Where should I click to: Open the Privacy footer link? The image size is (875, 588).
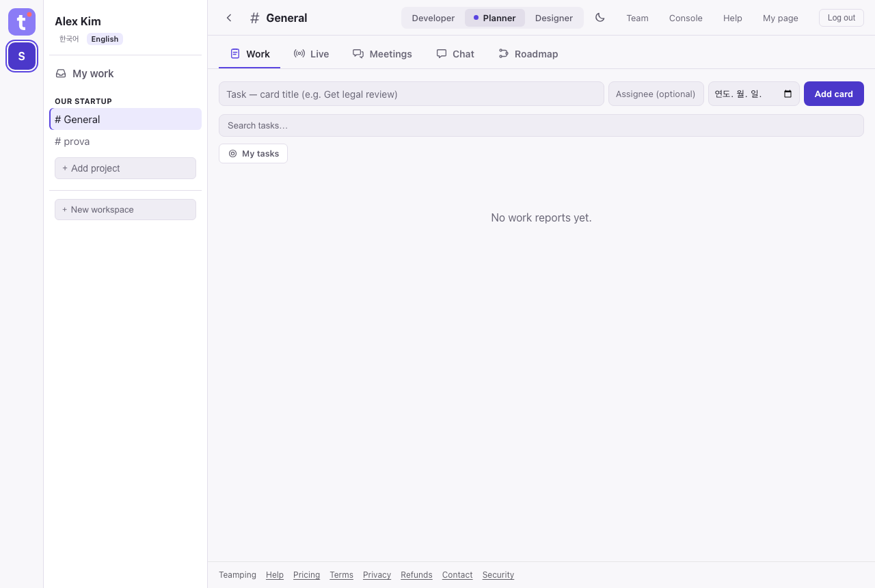[377, 575]
